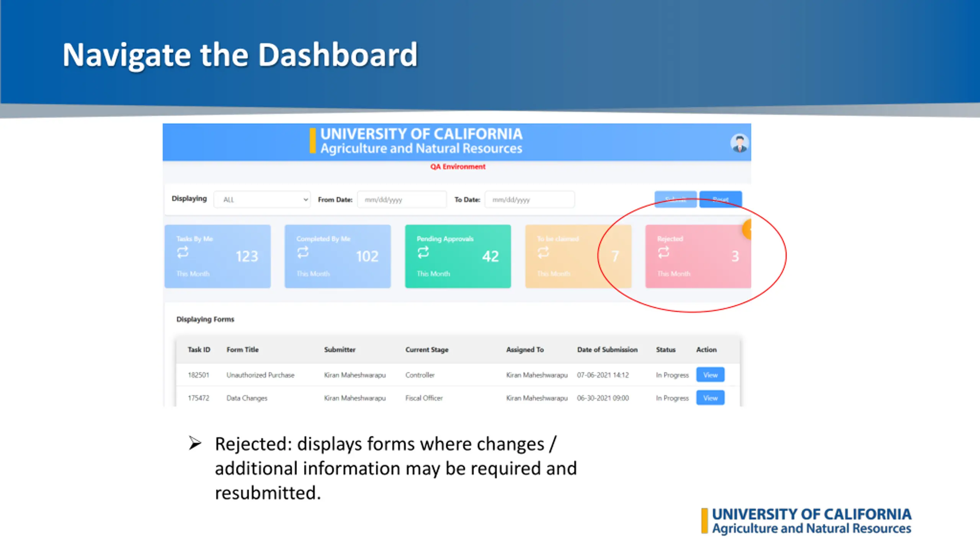Click the orange circular tab on the dashboard's right edge
Screen dimensions: 980x551
(x=747, y=229)
